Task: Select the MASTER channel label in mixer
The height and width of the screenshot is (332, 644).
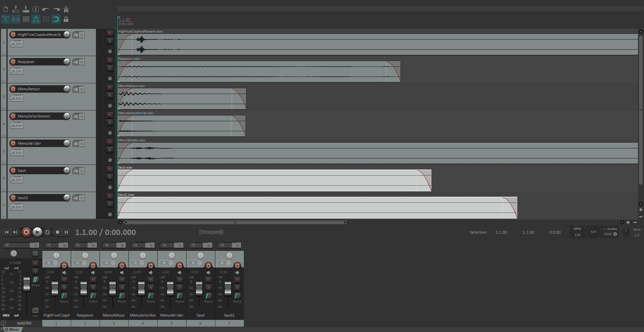Action: point(24,323)
